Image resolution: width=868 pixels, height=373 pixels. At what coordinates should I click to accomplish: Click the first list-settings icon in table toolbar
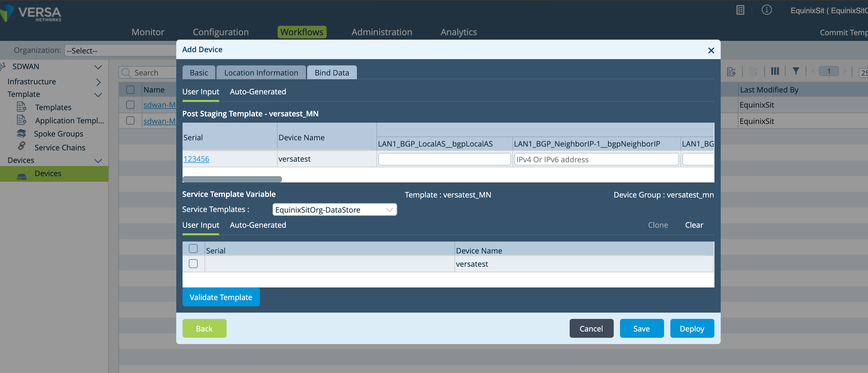tap(731, 71)
